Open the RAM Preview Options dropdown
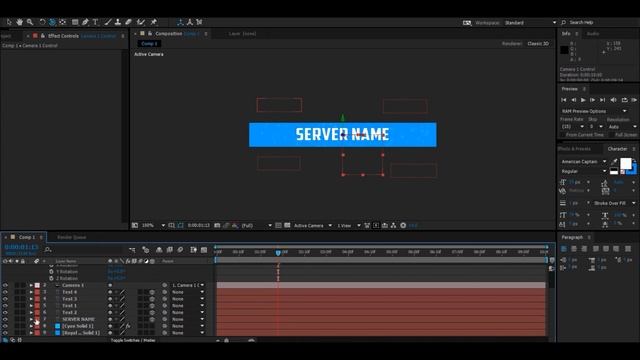640x360 pixels. (x=594, y=111)
